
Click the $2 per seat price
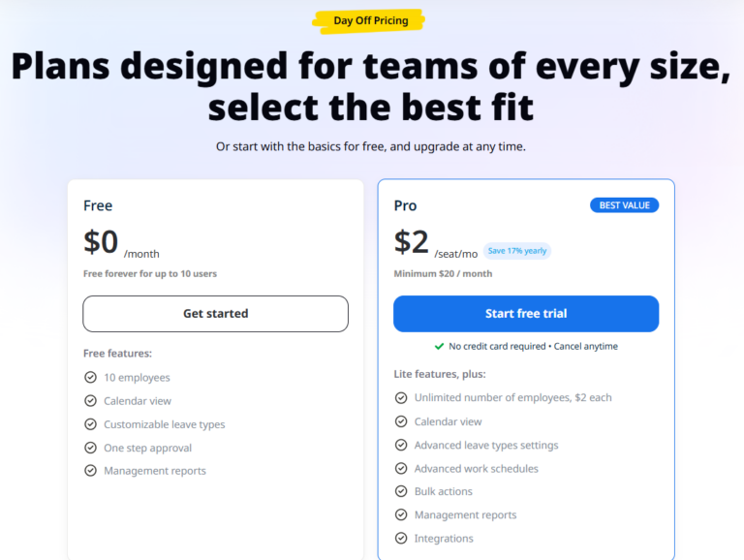[413, 242]
